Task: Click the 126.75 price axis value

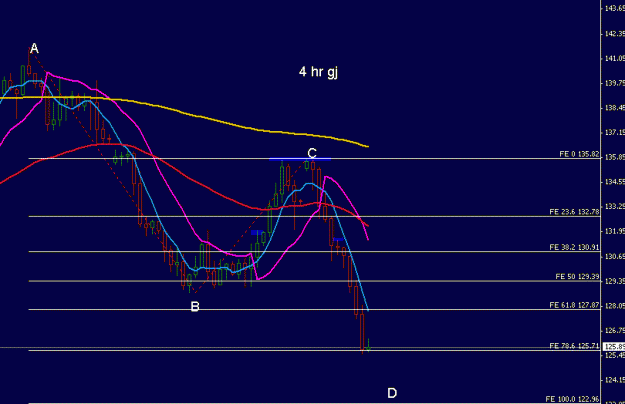Action: coord(615,330)
